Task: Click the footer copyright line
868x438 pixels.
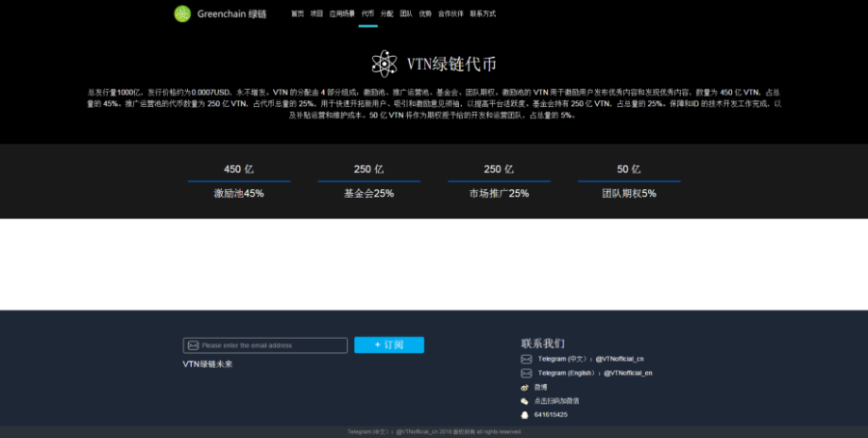Action: coord(434,432)
